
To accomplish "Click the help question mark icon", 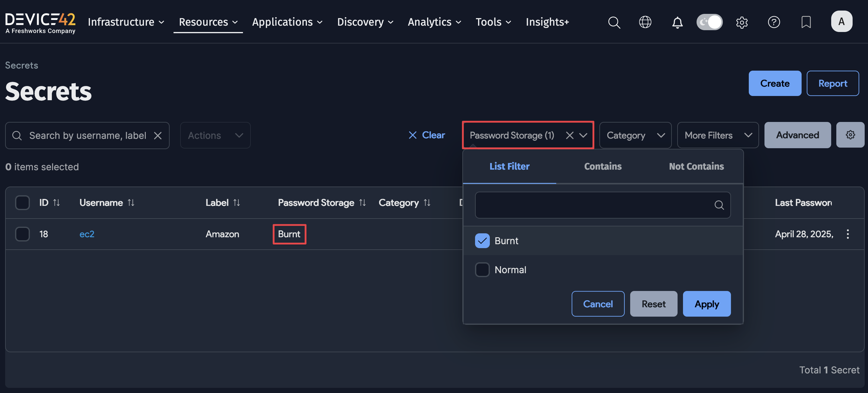I will pos(774,22).
